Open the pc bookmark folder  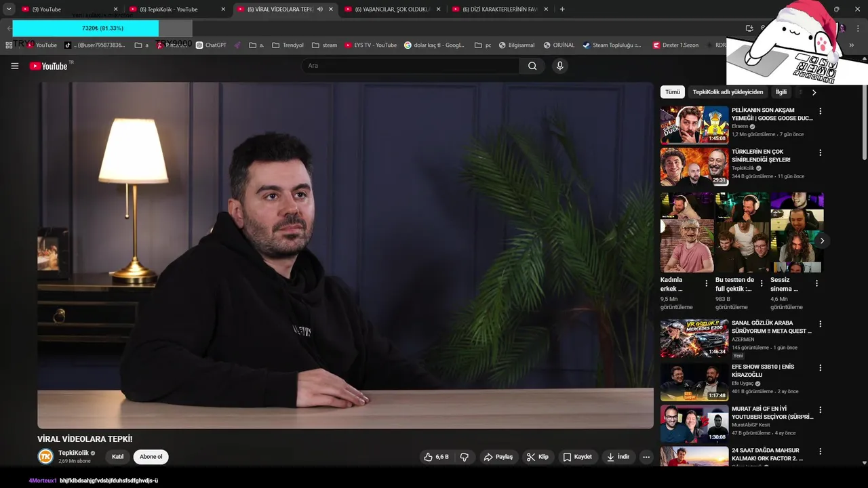483,45
